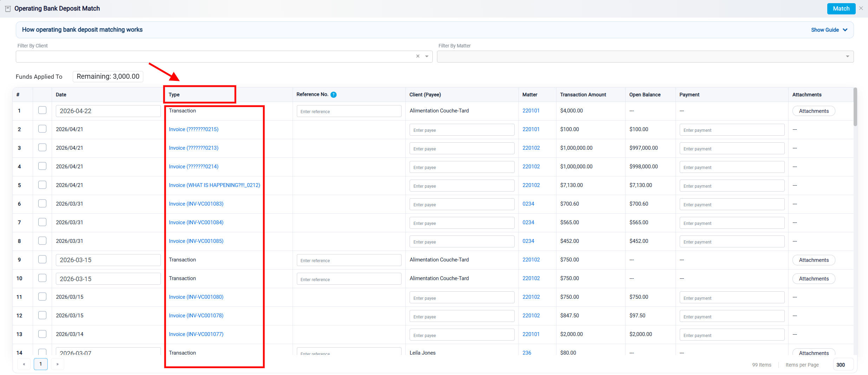Open Invoice (WHAT IS HAPPENING?!!!_0212) link
The height and width of the screenshot is (375, 868).
pyautogui.click(x=214, y=185)
